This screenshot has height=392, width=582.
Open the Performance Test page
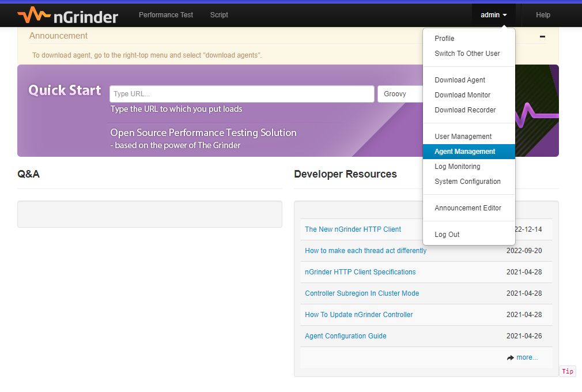(x=166, y=15)
